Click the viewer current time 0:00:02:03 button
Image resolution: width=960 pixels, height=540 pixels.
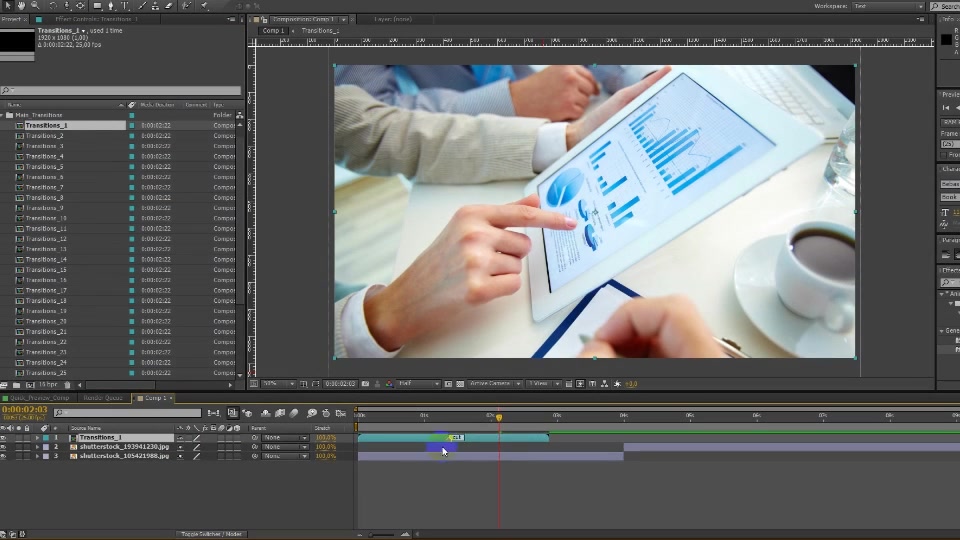(x=340, y=384)
